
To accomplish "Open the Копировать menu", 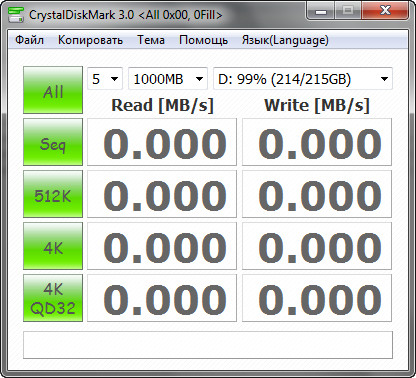I will [90, 40].
